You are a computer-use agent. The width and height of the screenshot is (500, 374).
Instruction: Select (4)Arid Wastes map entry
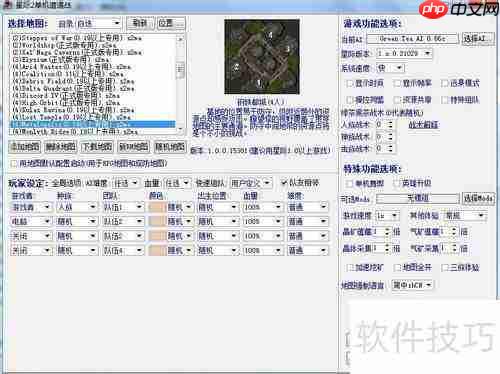tap(72, 67)
